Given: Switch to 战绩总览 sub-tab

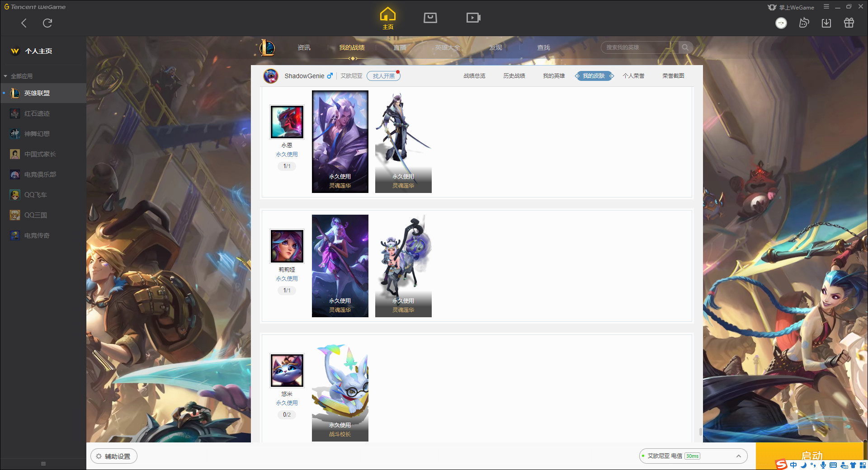Looking at the screenshot, I should pos(474,76).
